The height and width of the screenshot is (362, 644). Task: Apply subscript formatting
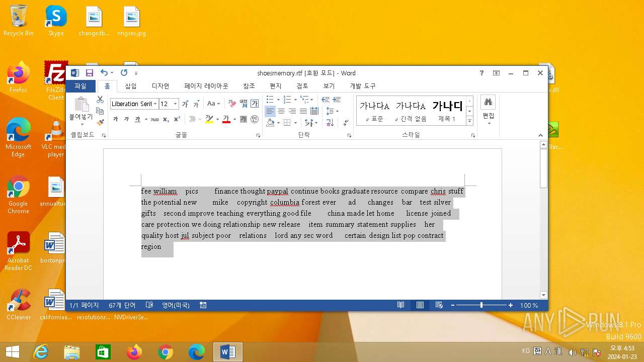point(166,119)
